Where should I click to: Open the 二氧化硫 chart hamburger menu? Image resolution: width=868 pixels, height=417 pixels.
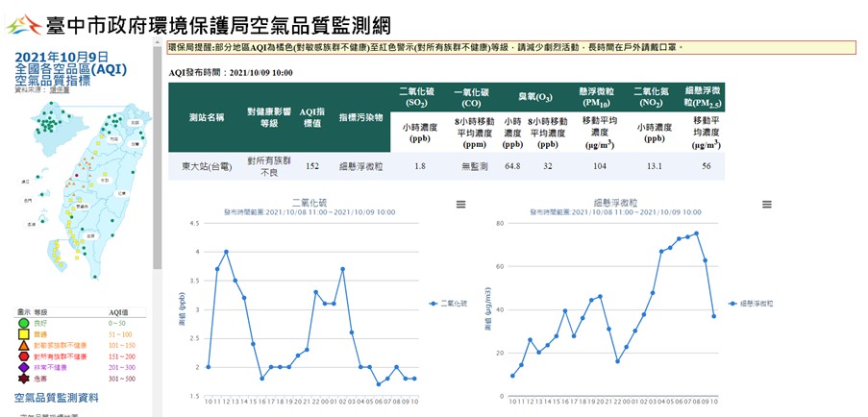460,205
